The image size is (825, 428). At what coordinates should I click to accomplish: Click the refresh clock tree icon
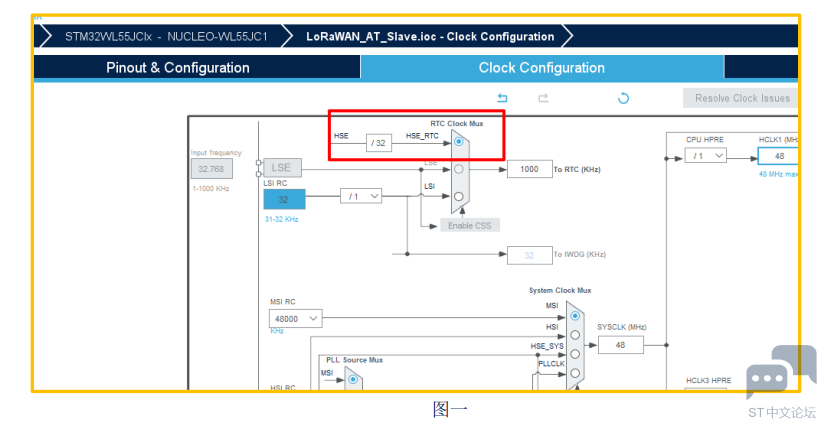coord(623,98)
